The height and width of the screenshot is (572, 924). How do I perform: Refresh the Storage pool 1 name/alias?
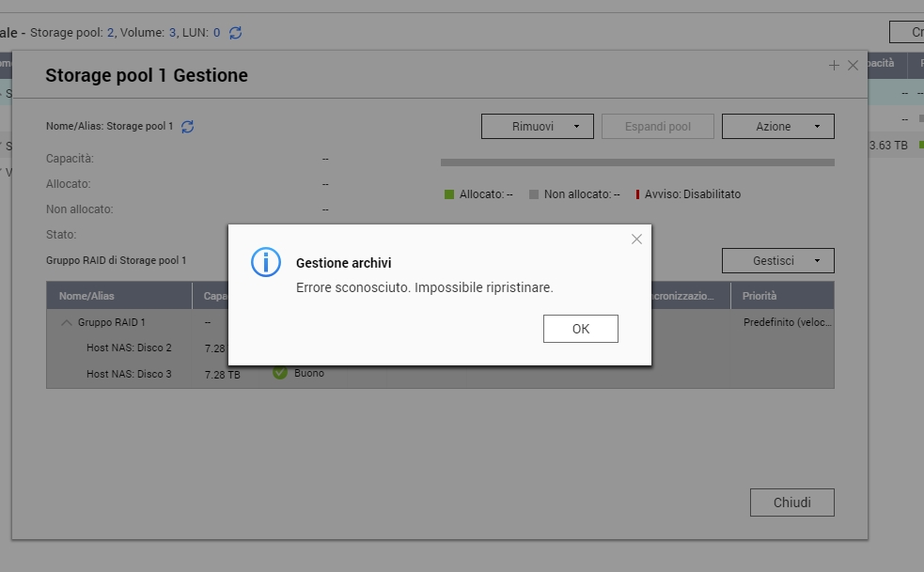click(188, 126)
